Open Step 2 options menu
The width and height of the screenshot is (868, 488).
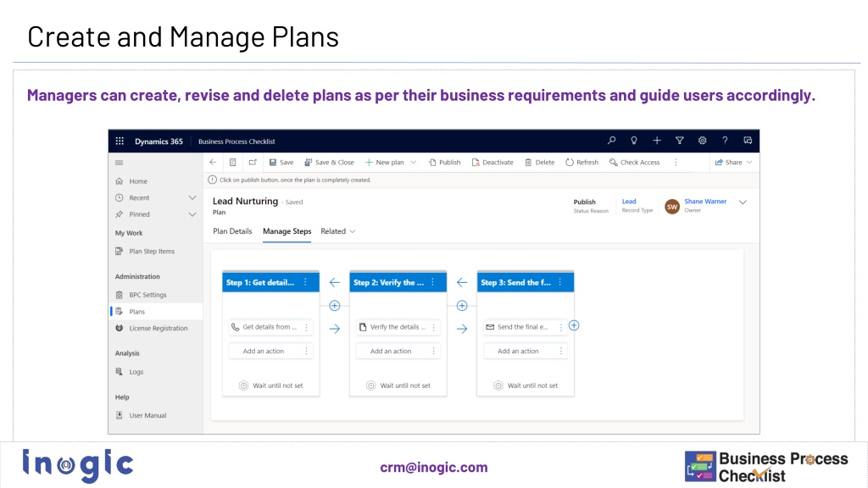(433, 282)
